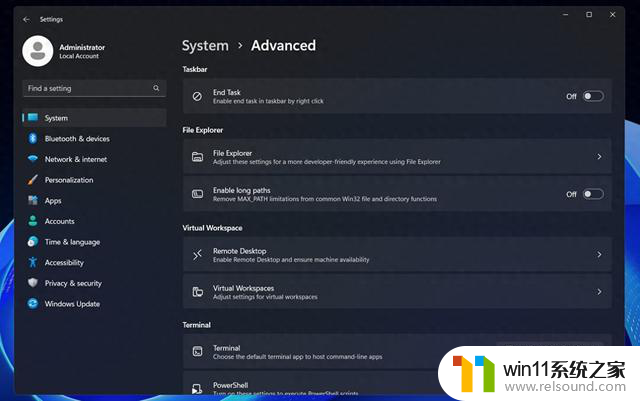Minimize the Settings window
Screen dimensions: 640x401
point(565,15)
